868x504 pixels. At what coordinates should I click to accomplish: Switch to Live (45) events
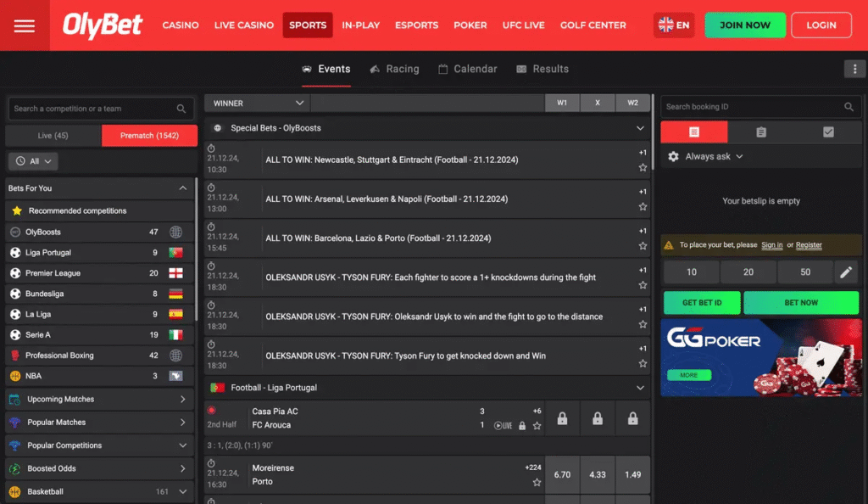[x=53, y=136]
